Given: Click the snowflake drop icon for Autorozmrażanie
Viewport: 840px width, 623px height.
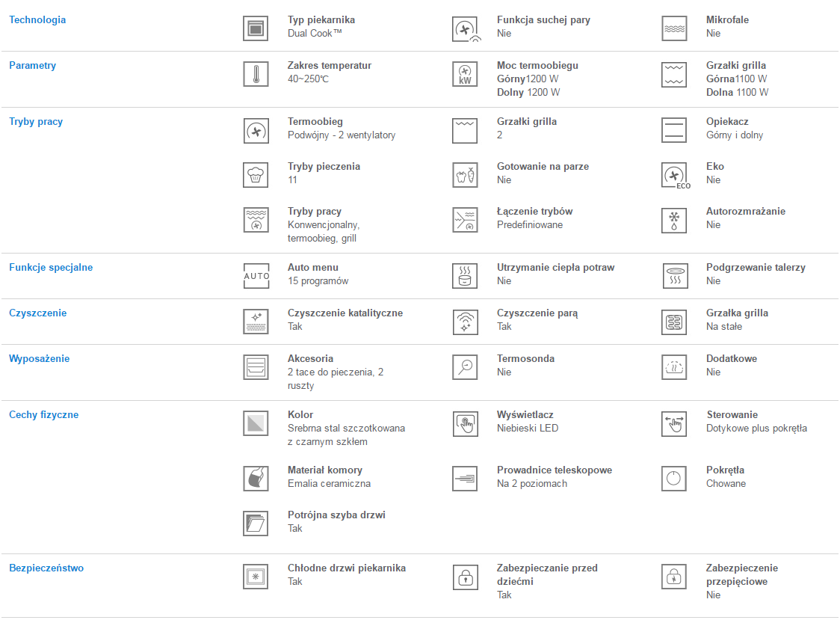Looking at the screenshot, I should point(674,220).
